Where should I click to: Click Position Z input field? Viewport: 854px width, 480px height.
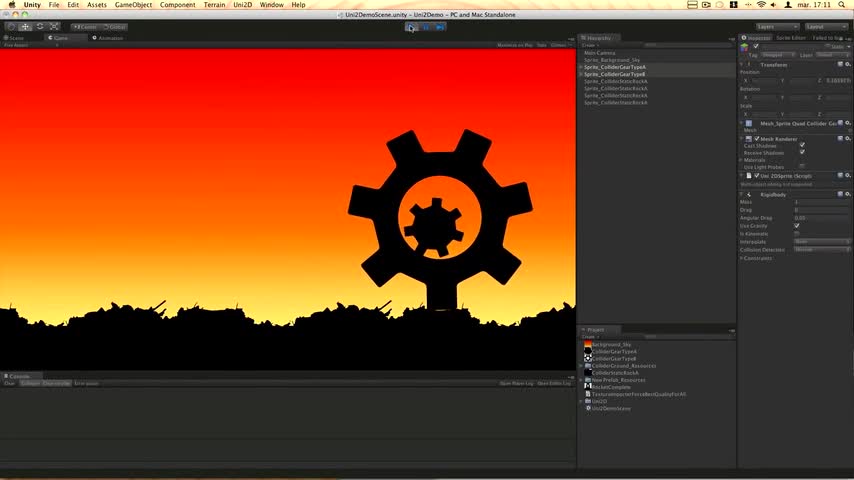(x=838, y=81)
